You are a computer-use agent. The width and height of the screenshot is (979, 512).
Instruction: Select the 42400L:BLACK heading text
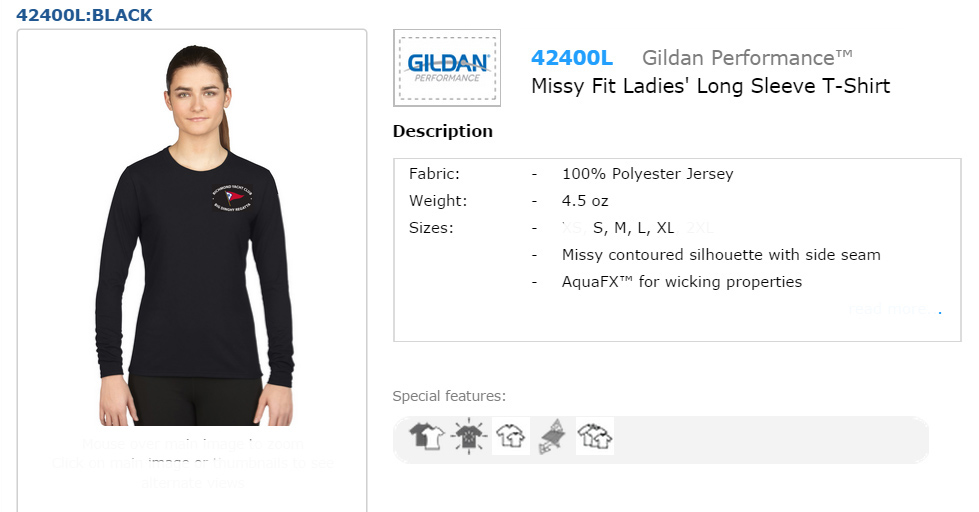(x=84, y=15)
